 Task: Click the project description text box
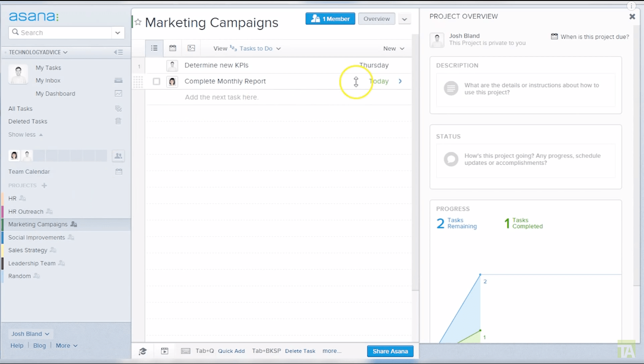[x=526, y=89]
